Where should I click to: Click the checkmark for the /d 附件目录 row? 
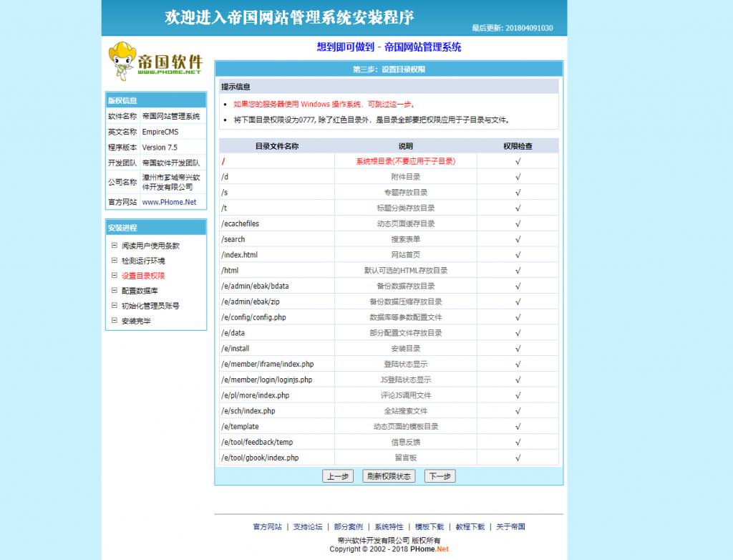click(x=517, y=176)
